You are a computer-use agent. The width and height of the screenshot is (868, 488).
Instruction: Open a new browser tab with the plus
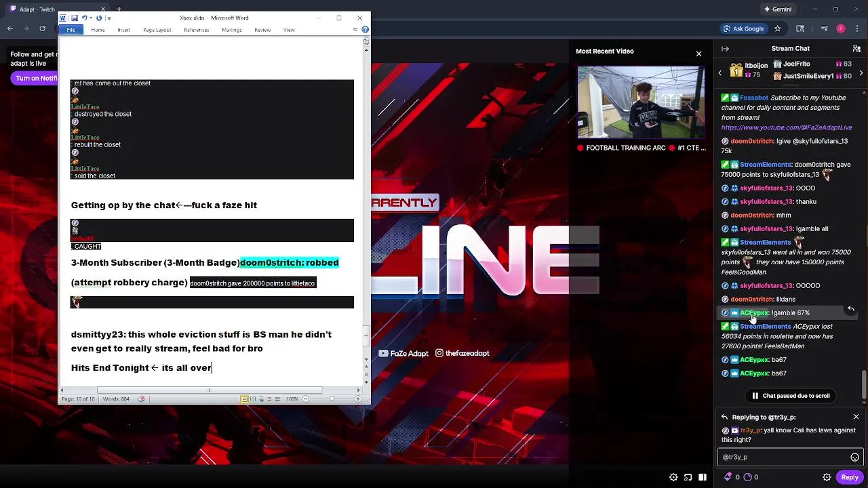(119, 9)
